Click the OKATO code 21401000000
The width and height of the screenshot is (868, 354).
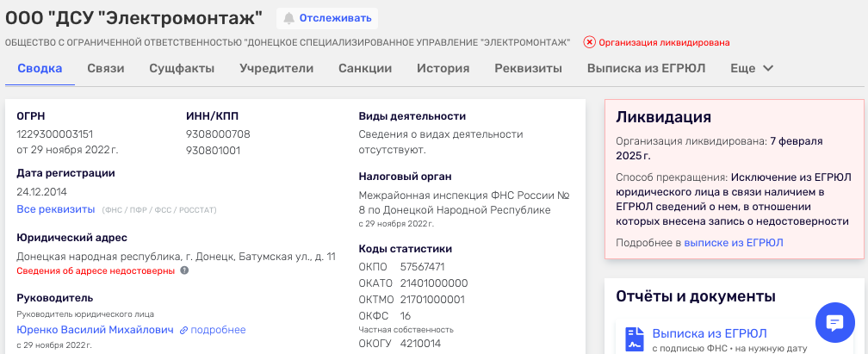click(x=434, y=283)
